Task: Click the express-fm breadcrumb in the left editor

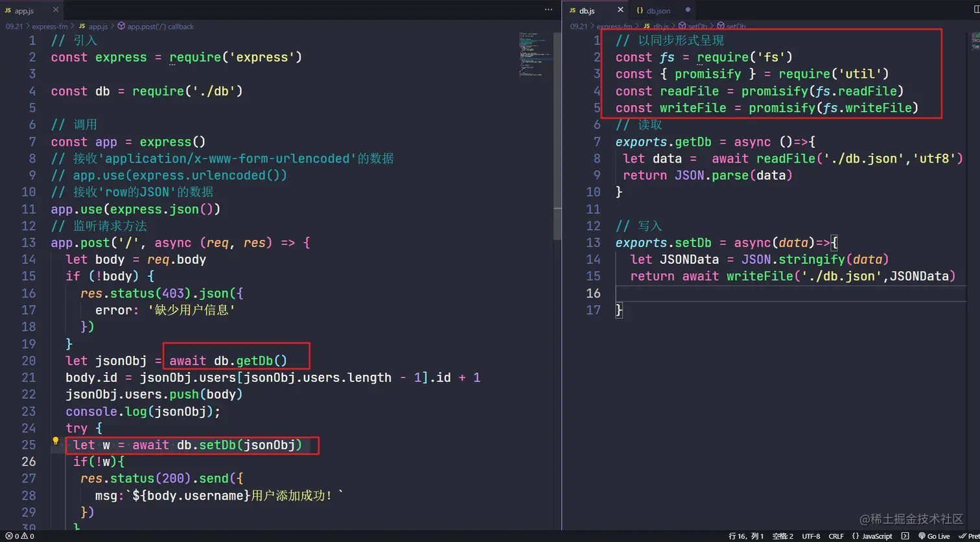Action: tap(50, 27)
